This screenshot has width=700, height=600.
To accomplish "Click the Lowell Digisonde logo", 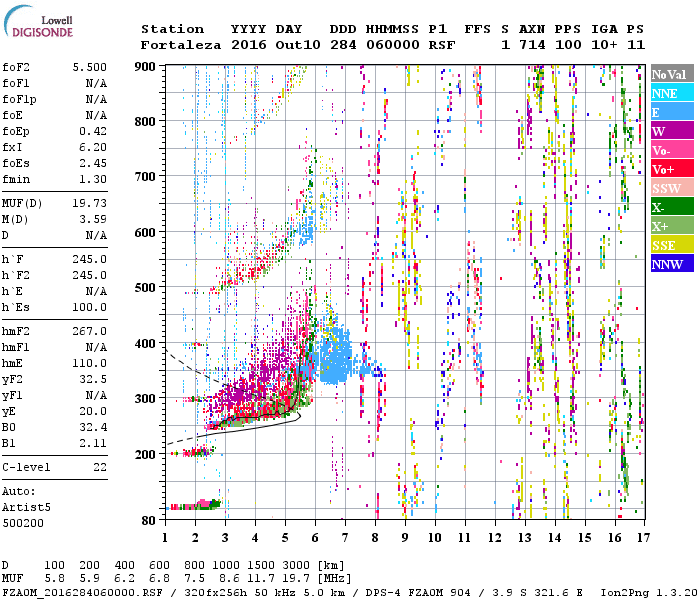I will coord(38,22).
